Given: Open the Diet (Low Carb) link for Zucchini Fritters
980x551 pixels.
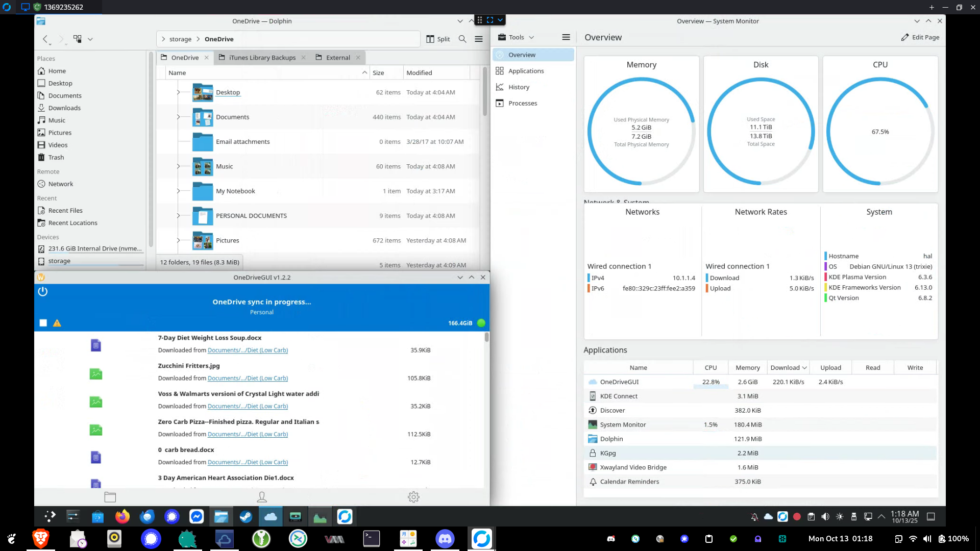Looking at the screenshot, I should click(248, 378).
